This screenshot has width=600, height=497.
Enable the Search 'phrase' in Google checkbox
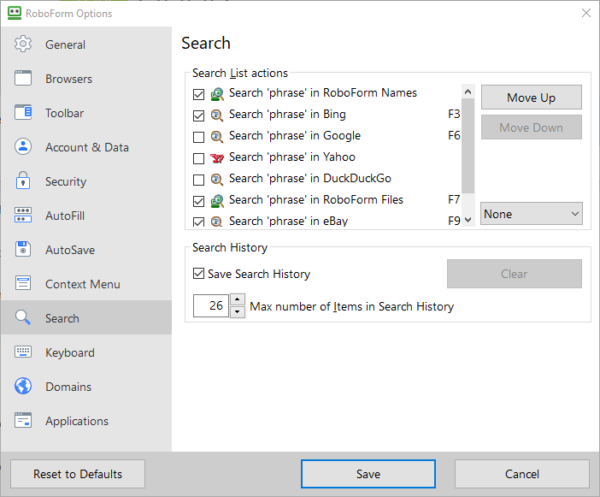pyautogui.click(x=198, y=136)
